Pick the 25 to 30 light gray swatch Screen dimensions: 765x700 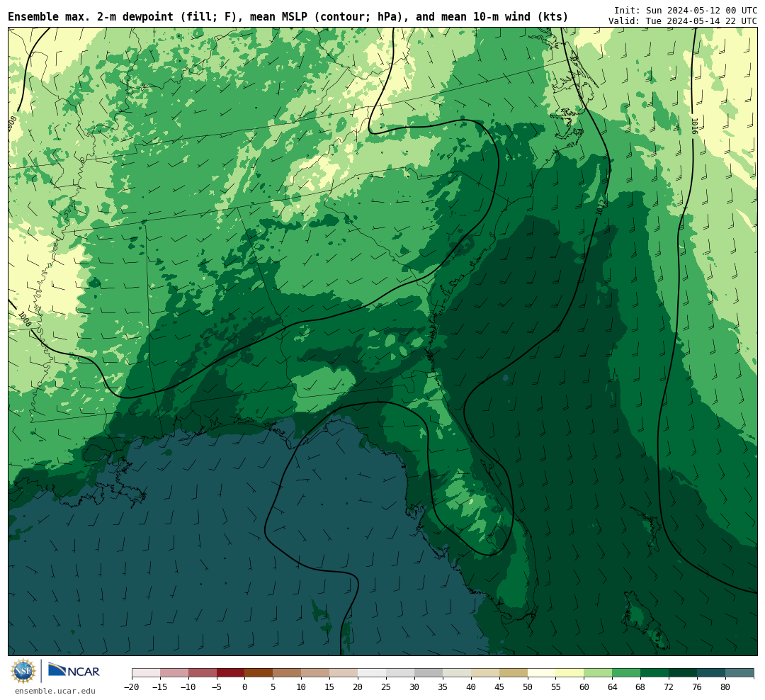click(400, 672)
